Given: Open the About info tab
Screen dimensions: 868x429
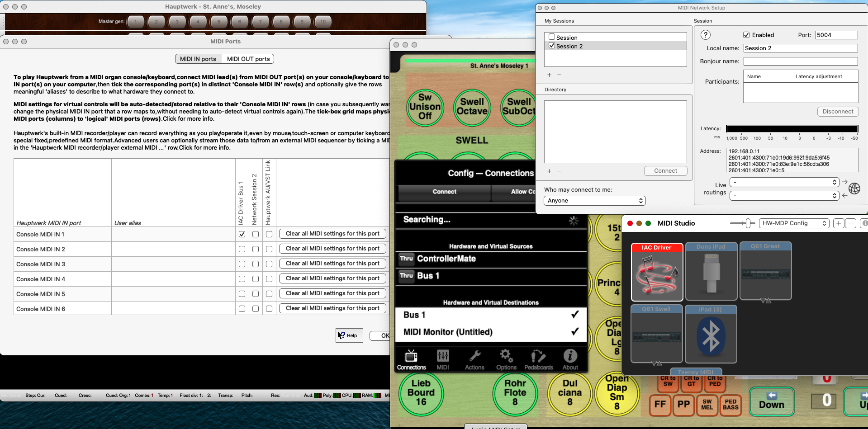Looking at the screenshot, I should click(570, 360).
